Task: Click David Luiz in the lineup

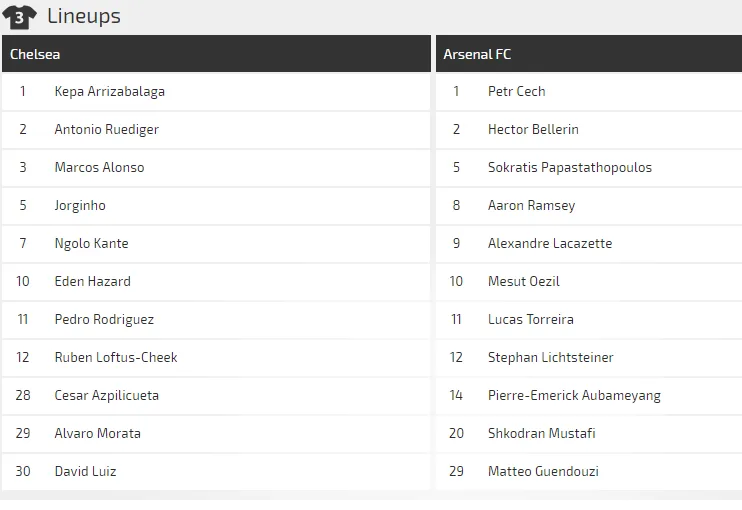Action: click(85, 472)
